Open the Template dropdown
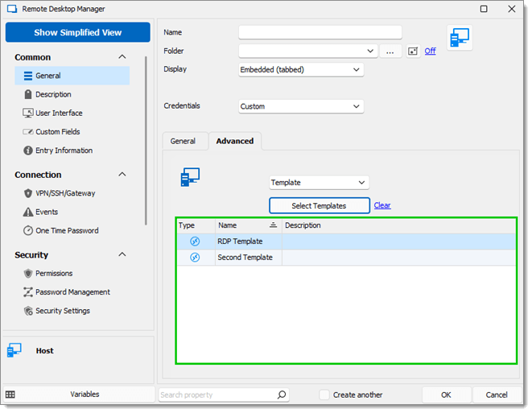This screenshot has height=413, width=532. 319,183
